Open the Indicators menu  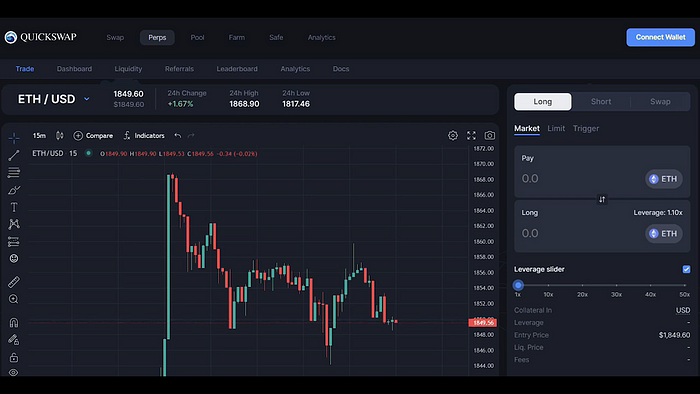[144, 136]
